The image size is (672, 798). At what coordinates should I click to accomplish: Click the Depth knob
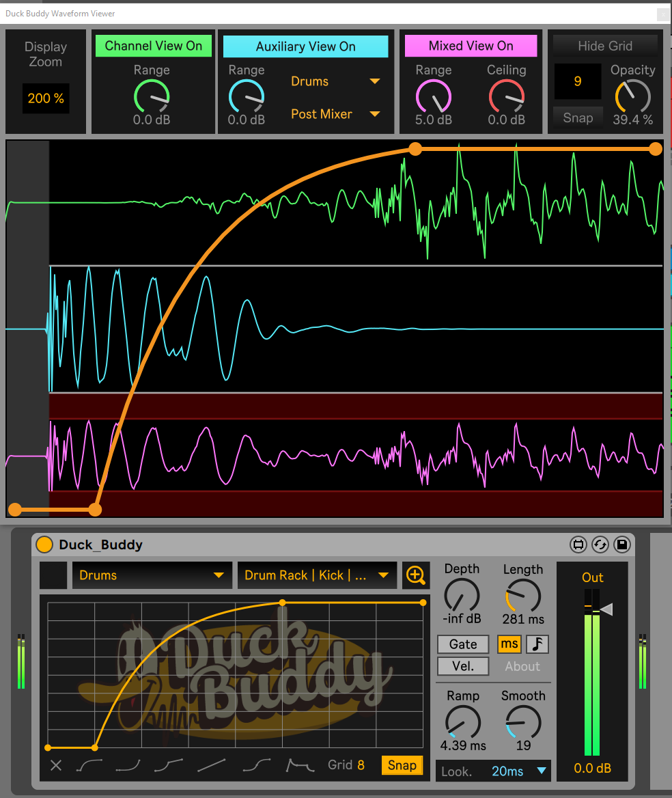coord(462,595)
